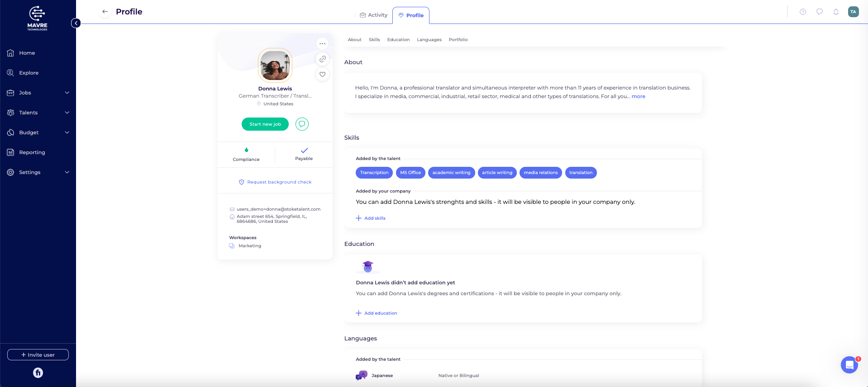The height and width of the screenshot is (387, 868).
Task: Click the Marketing workspace entry
Action: point(245,246)
